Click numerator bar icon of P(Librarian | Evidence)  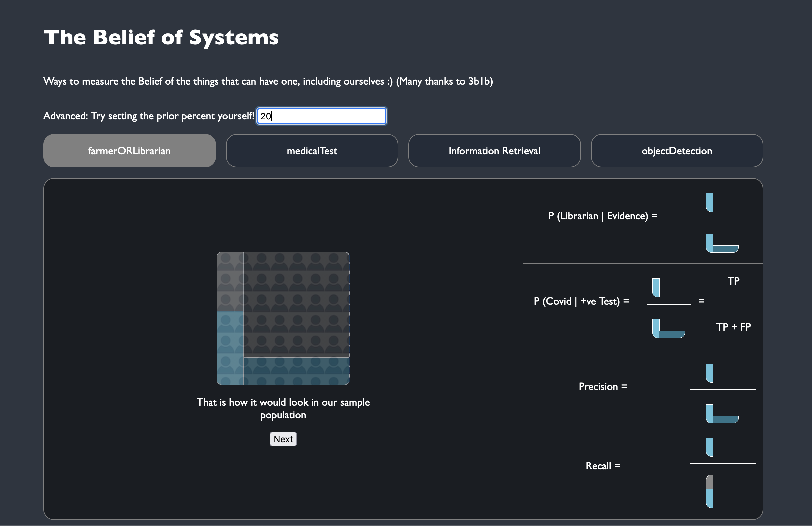click(x=710, y=202)
